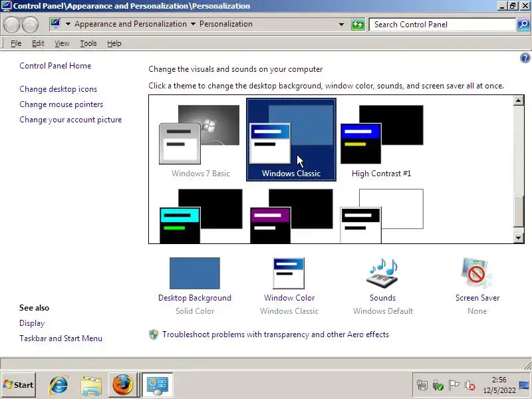Click Sounds label link

click(x=383, y=298)
